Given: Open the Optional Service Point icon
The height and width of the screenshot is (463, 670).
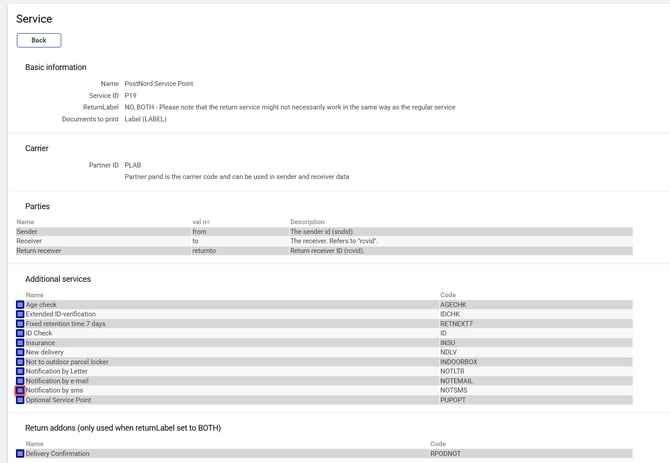Looking at the screenshot, I should coord(20,400).
